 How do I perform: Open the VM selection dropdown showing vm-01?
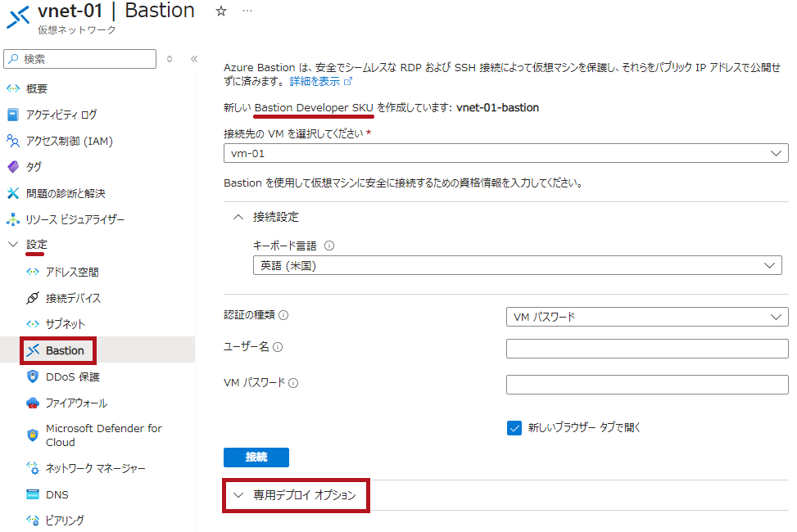pyautogui.click(x=505, y=153)
